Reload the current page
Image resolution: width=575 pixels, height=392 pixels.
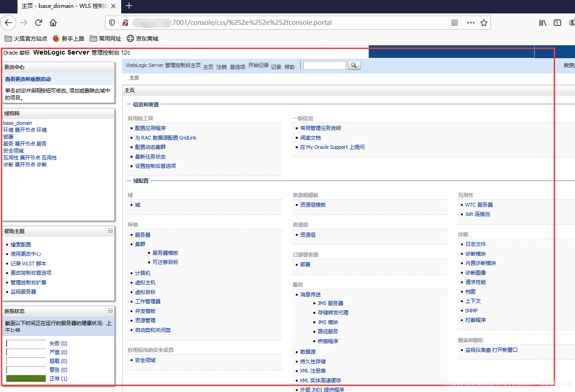(39, 23)
